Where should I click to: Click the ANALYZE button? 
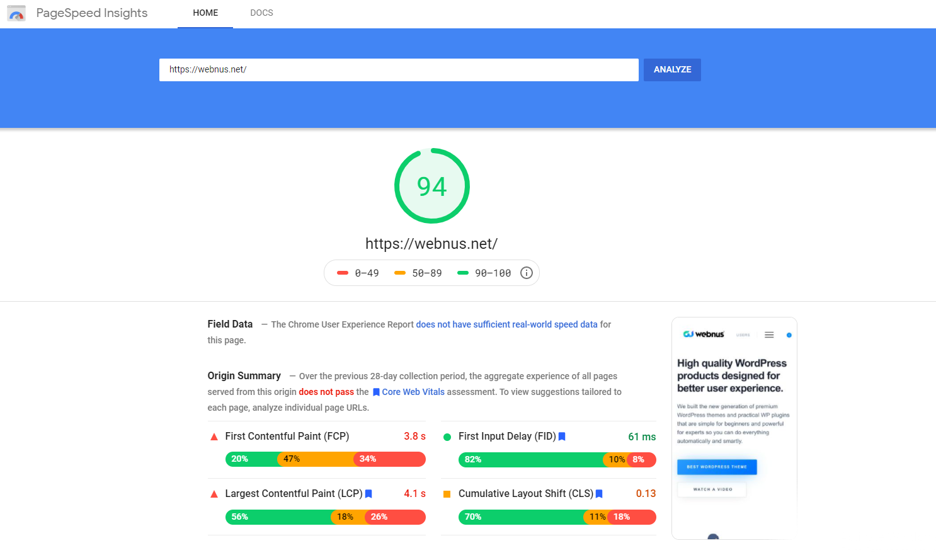point(672,70)
